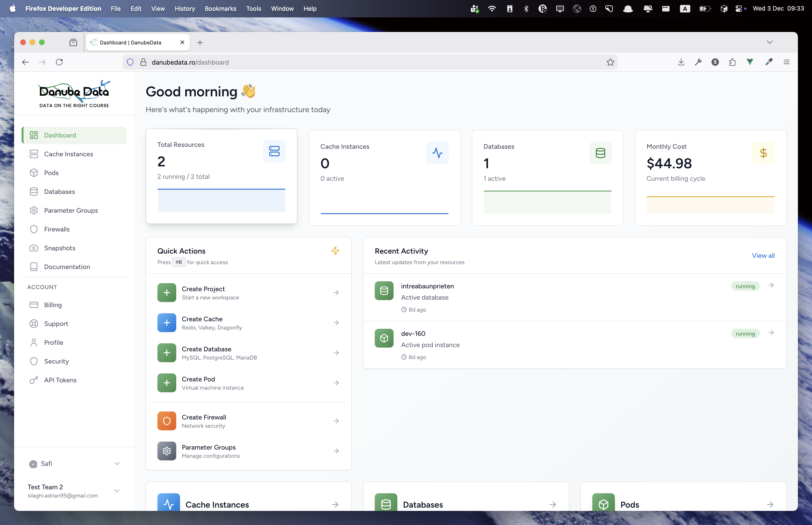Click the lightning bolt in Quick Actions
This screenshot has width=812, height=525.
335,251
